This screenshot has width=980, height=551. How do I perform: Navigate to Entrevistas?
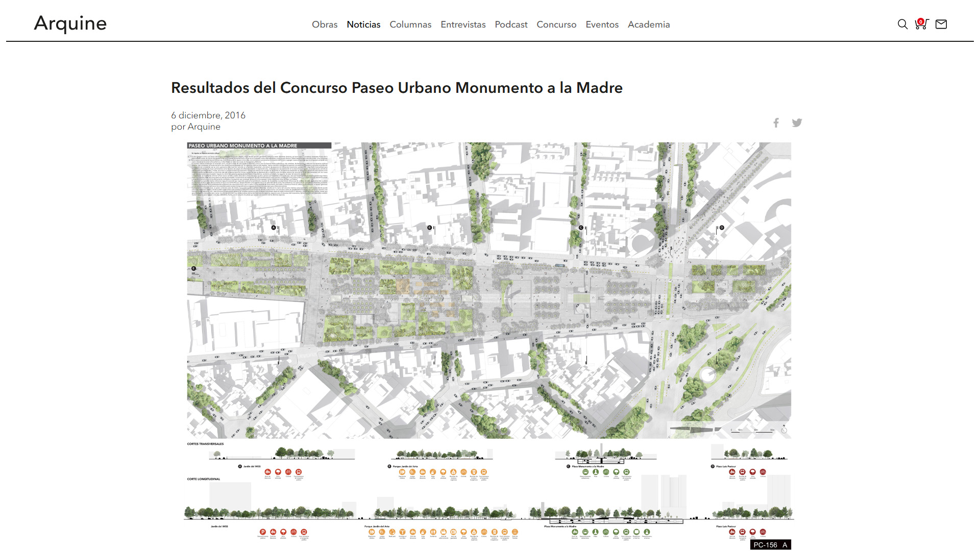click(463, 24)
